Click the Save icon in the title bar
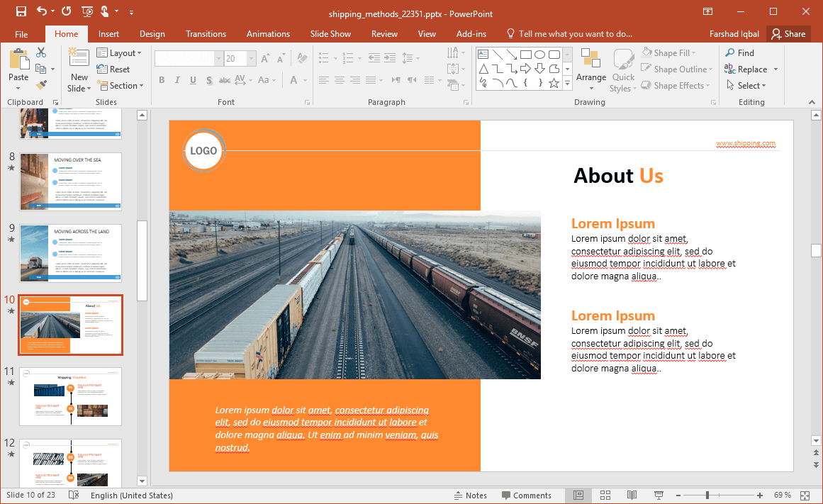 21,11
